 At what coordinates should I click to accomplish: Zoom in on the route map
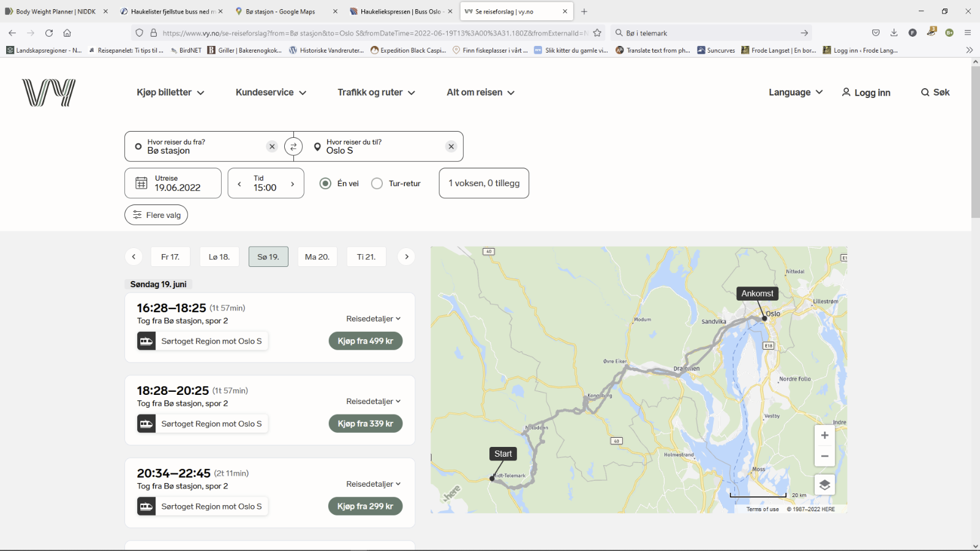[x=824, y=435]
